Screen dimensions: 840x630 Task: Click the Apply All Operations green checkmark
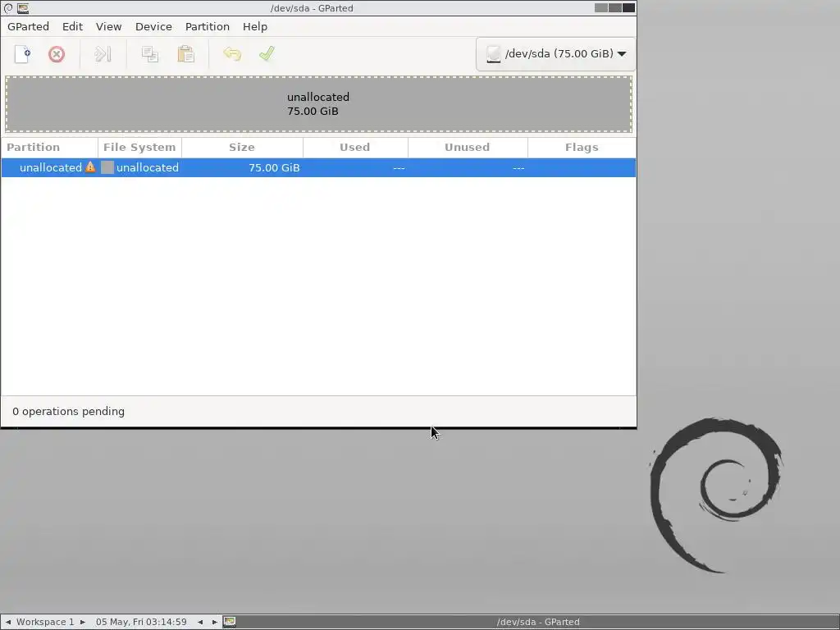coord(267,53)
